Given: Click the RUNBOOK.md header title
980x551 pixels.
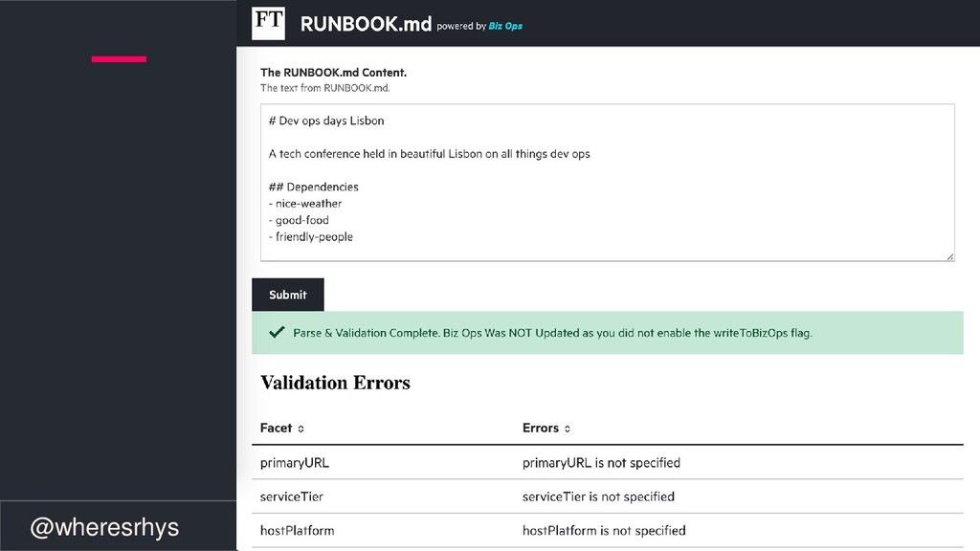Looking at the screenshot, I should (x=366, y=24).
